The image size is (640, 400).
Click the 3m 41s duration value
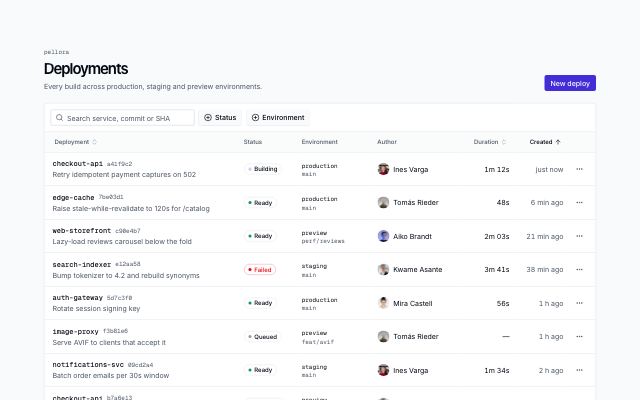(497, 269)
